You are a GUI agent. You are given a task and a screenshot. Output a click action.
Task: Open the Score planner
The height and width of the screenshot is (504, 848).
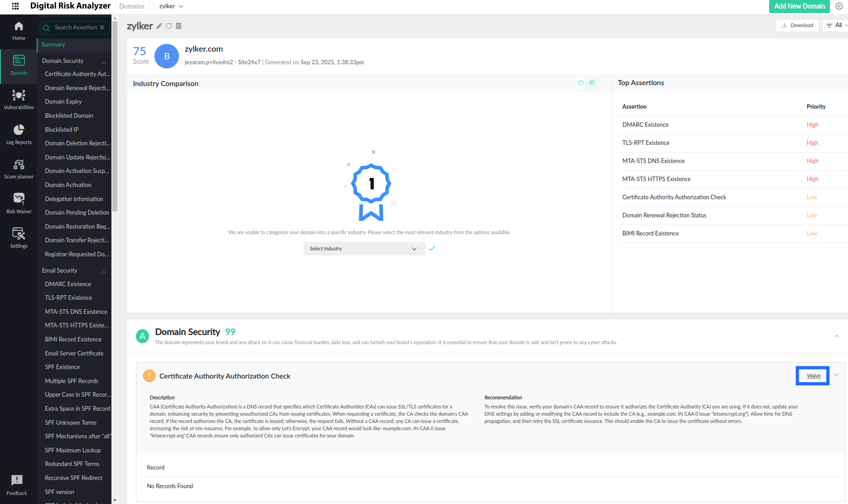(x=19, y=169)
